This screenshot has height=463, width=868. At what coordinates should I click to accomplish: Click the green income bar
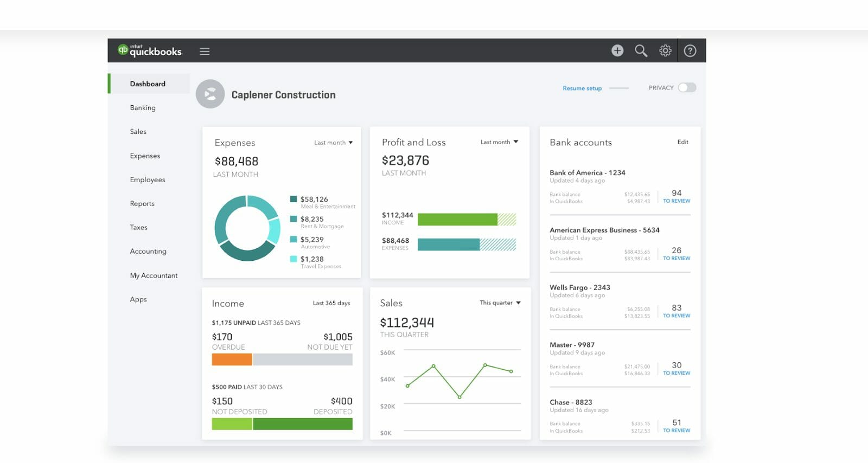[x=457, y=219]
